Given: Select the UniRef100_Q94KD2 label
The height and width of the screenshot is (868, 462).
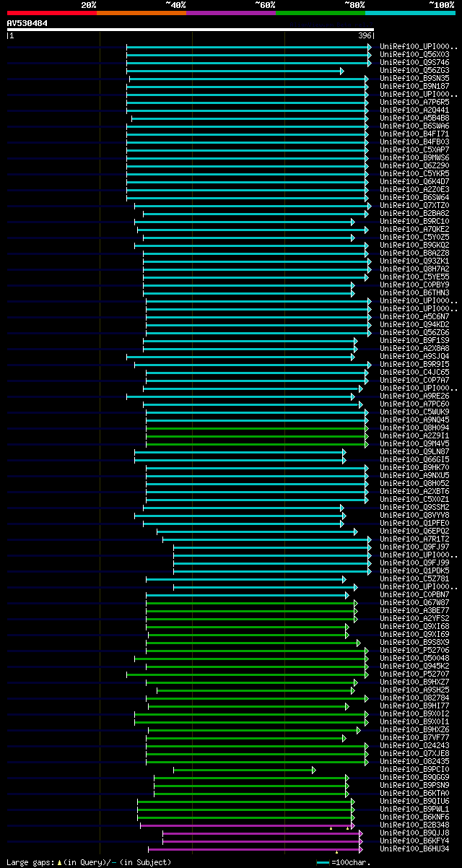Looking at the screenshot, I should [414, 324].
